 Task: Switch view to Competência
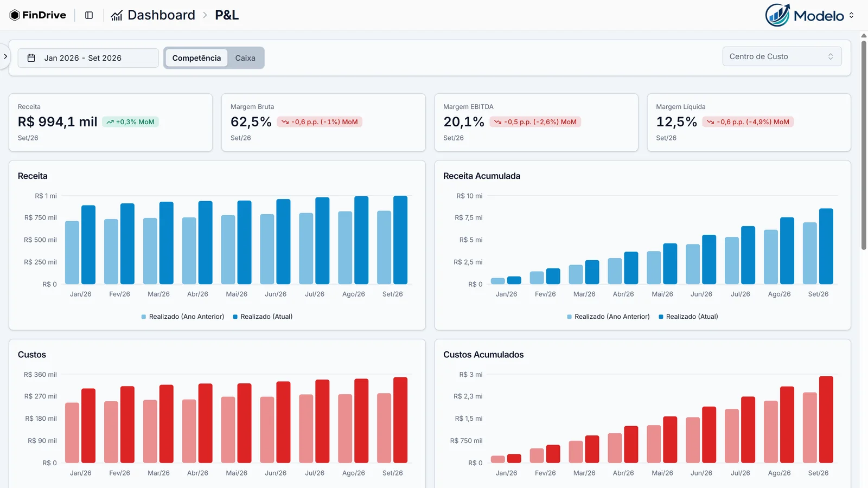[x=196, y=58]
